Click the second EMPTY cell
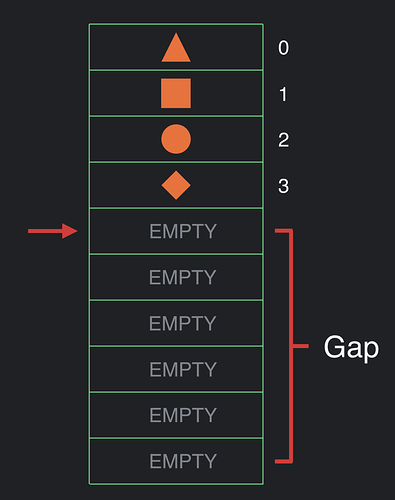Screen dimensions: 395x500 point(176,277)
